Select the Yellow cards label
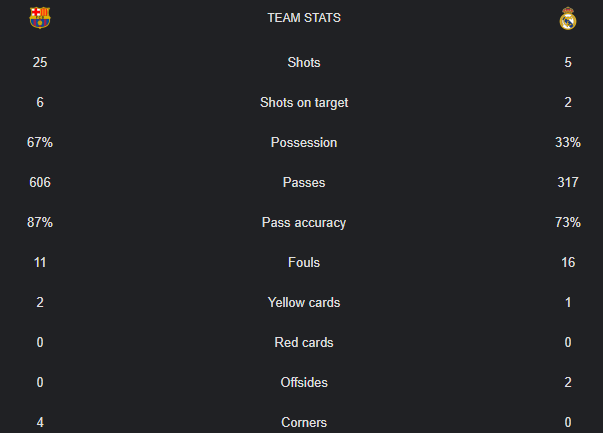Image resolution: width=603 pixels, height=433 pixels. 304,302
